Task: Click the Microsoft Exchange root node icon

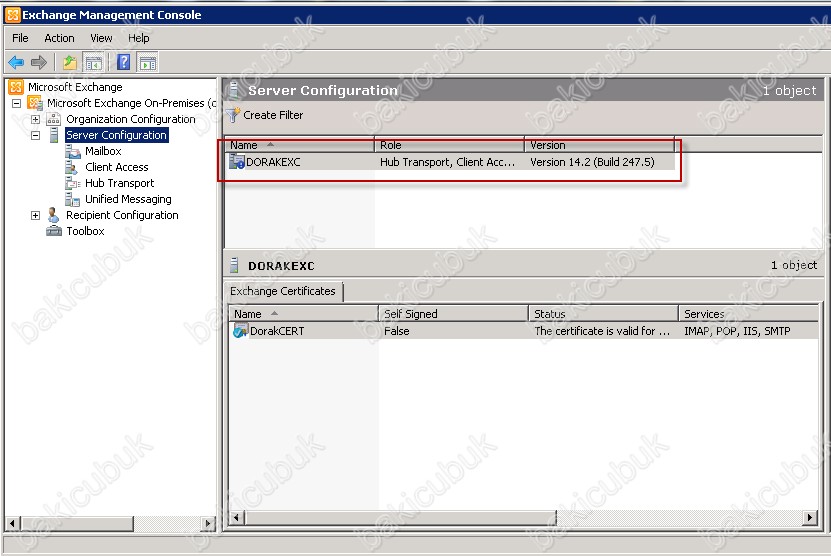Action: (x=16, y=87)
